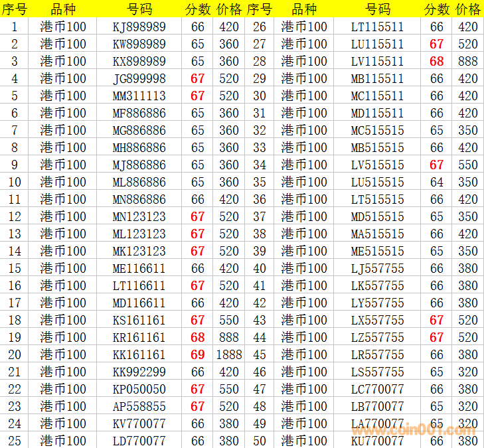Image resolution: width=484 pixels, height=448 pixels.
Task: Click the right-side 品种 column header
Action: point(304,9)
